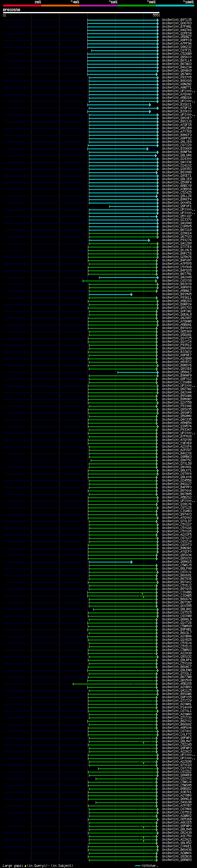This screenshot has width=197, height=868.
Task: Select hit label UniRef100_O49198
Action: [177, 802]
